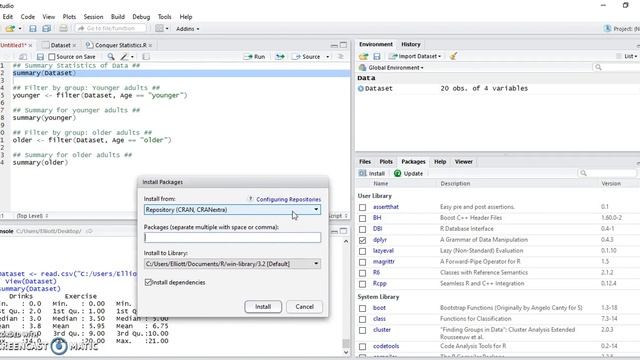Switch to the History tab
This screenshot has height=360, width=640.
point(411,44)
